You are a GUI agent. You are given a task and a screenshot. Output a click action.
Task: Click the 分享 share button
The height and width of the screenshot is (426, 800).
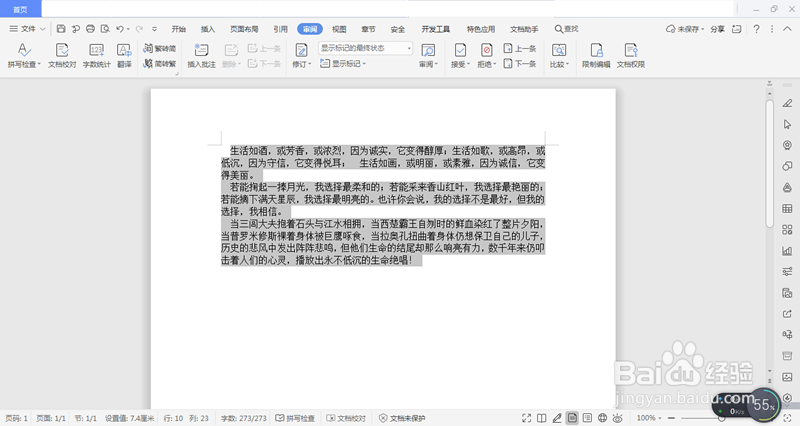[717, 29]
